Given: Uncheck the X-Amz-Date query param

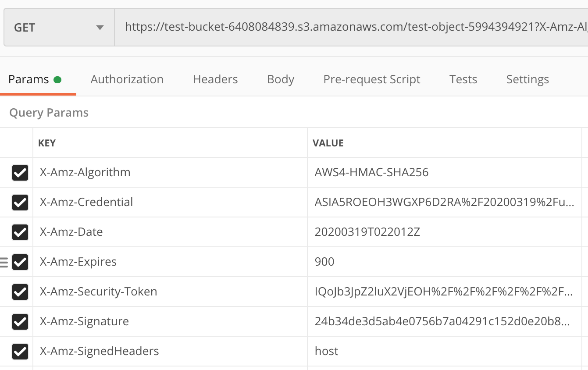Looking at the screenshot, I should coord(19,231).
